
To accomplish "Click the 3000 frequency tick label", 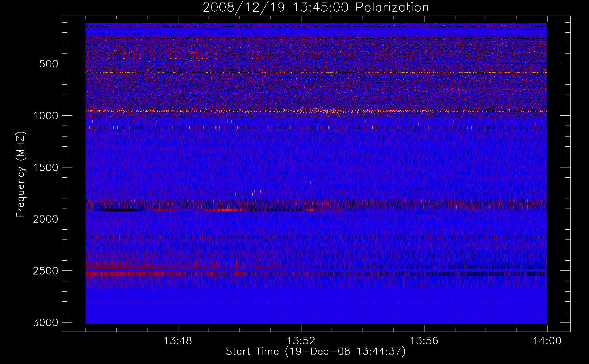I will point(46,323).
